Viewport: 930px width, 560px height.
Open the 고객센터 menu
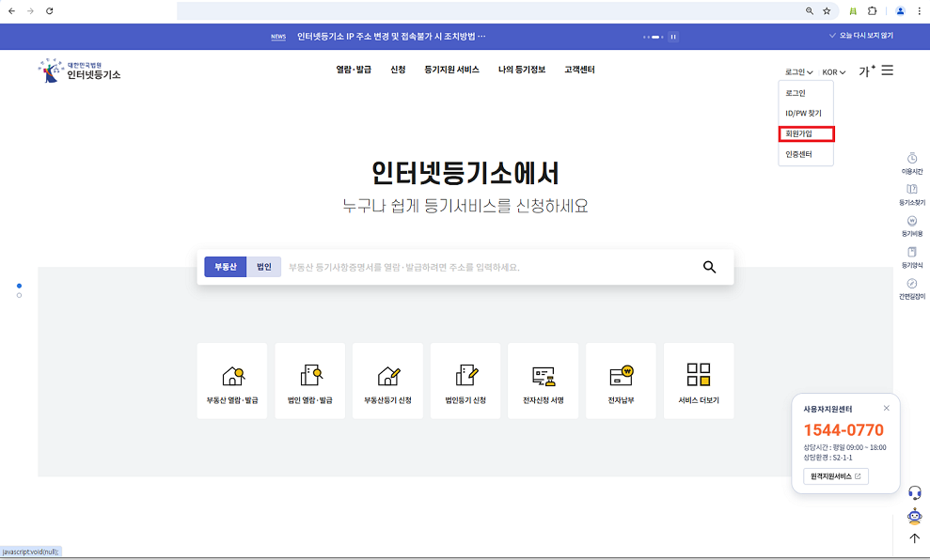(579, 70)
